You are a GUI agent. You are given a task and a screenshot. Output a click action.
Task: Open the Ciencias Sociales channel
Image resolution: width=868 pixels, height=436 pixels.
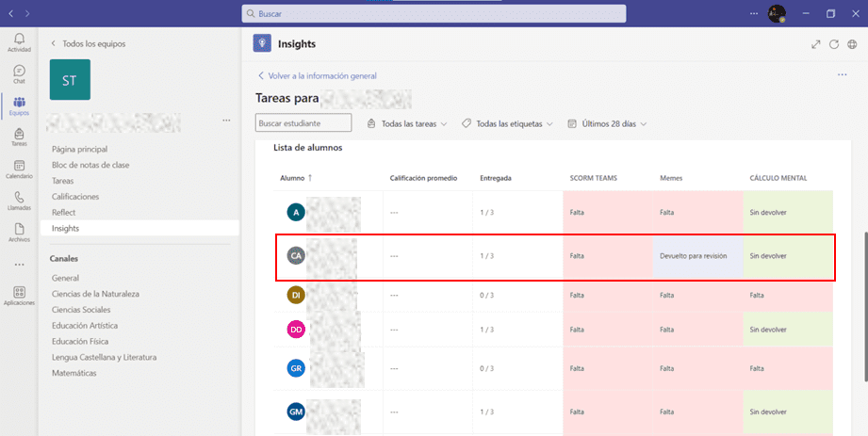(x=81, y=310)
